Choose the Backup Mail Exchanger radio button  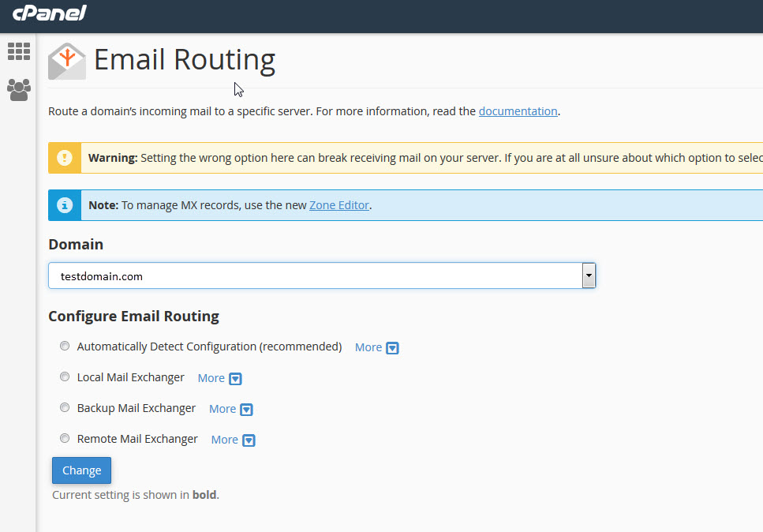pyautogui.click(x=65, y=408)
